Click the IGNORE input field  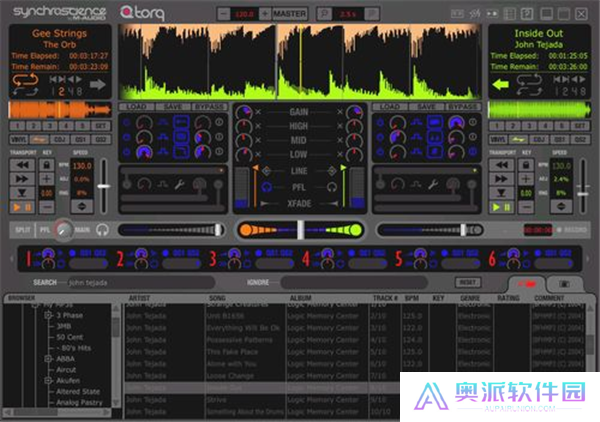354,282
